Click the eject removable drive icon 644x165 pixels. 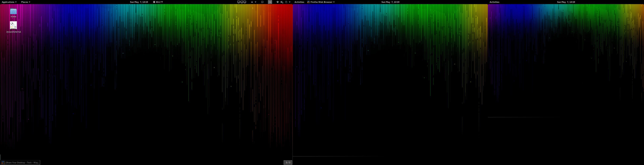[x=252, y=2]
